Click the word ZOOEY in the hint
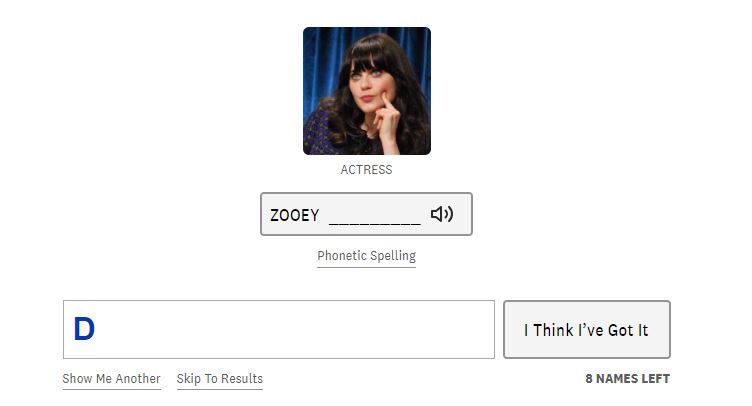 pos(294,215)
